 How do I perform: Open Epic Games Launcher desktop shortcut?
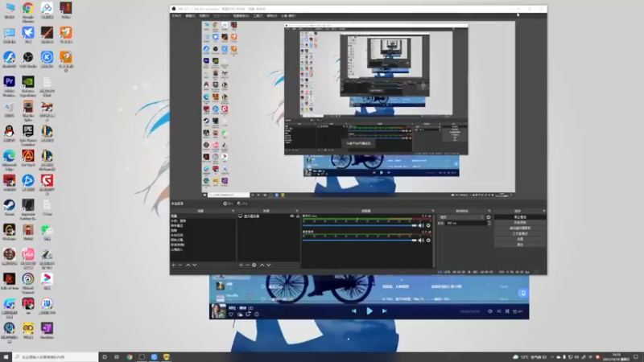pyautogui.click(x=28, y=135)
